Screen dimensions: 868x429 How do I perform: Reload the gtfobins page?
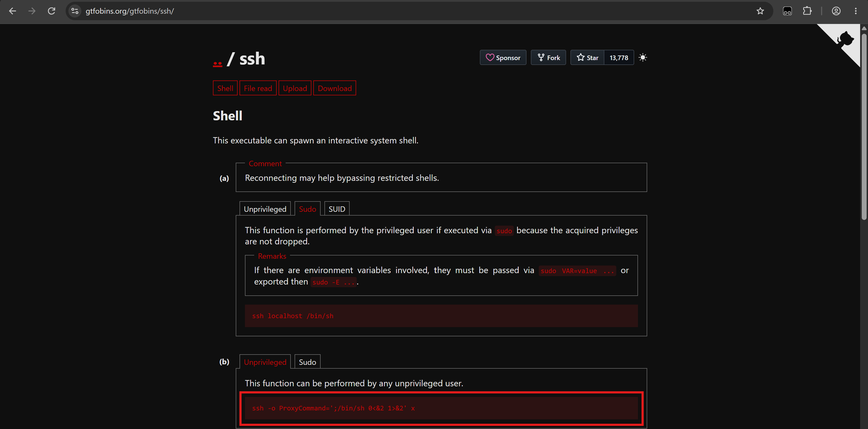tap(51, 11)
